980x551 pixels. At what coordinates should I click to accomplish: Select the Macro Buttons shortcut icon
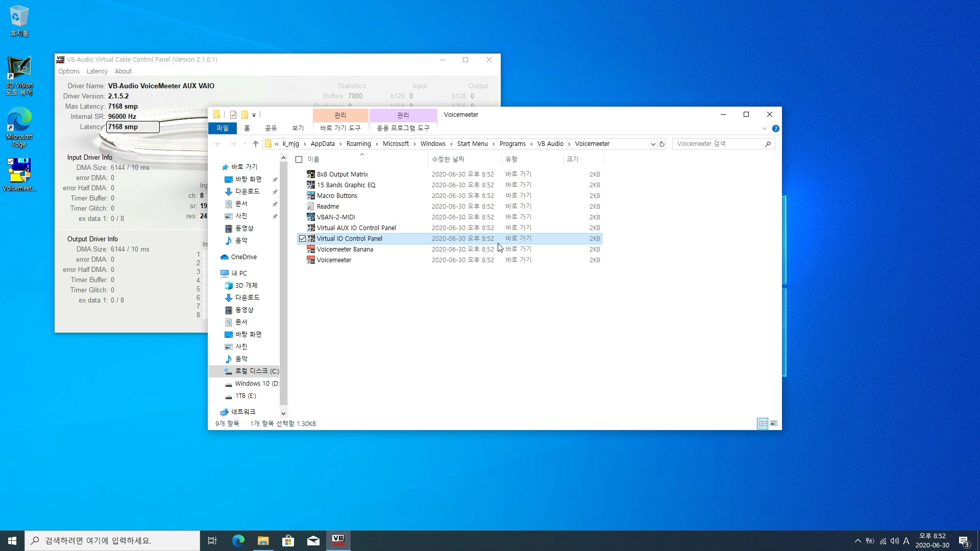click(x=310, y=195)
